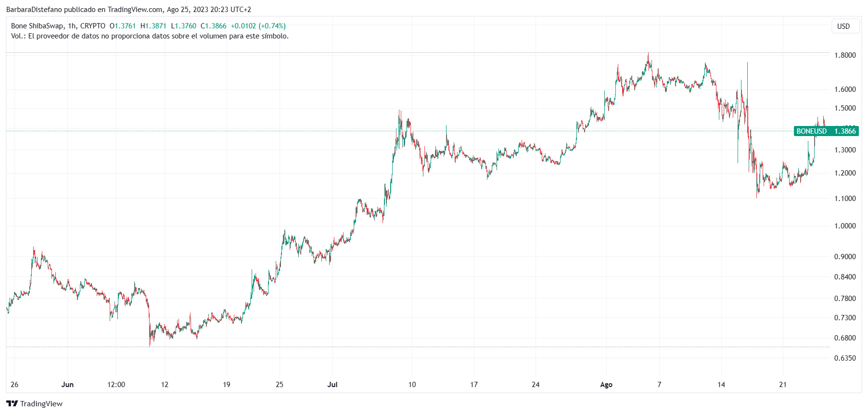Click the TradingView logo icon

(12, 403)
